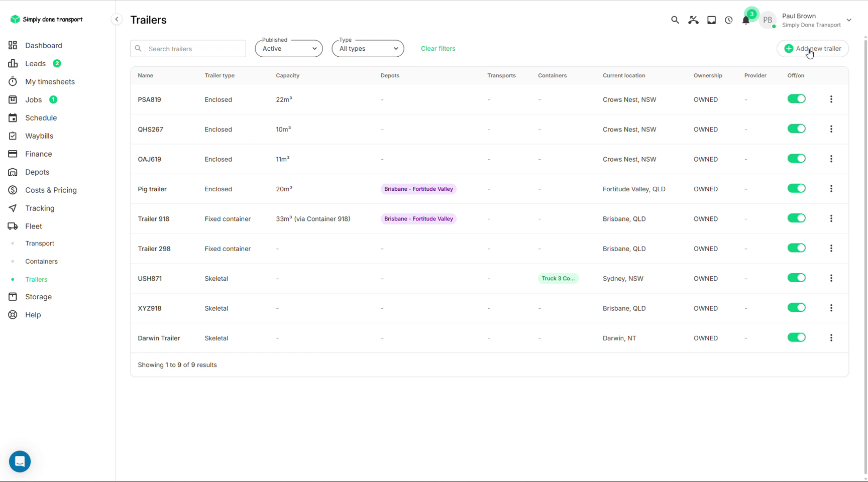Open Containers under Fleet

click(41, 261)
